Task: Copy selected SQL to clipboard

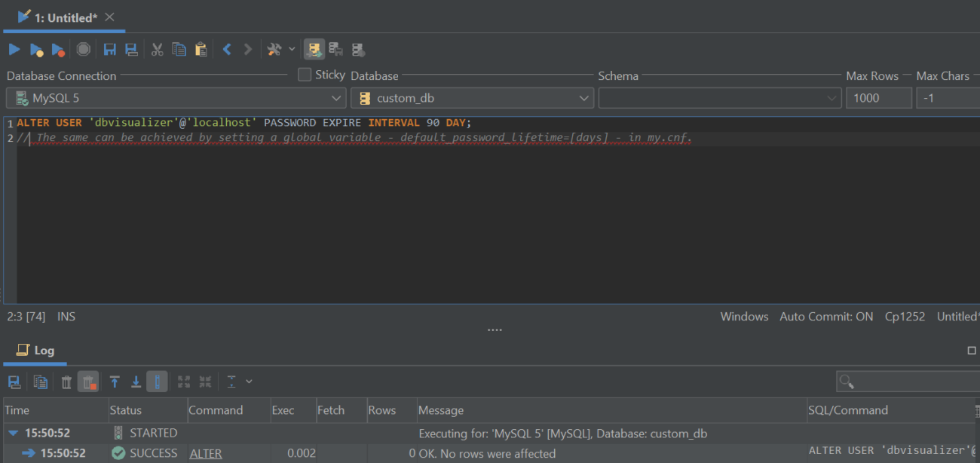Action: (179, 49)
